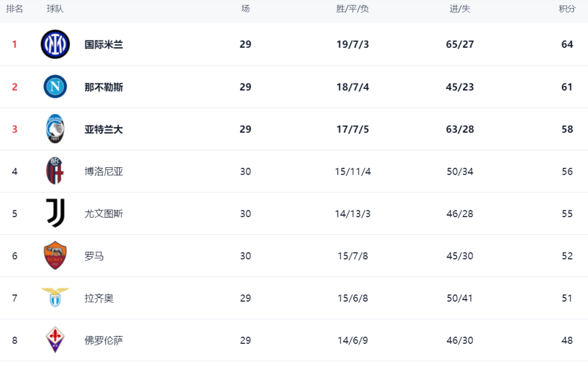Image resolution: width=588 pixels, height=366 pixels.
Task: Click Bologna's 15/11/4 record cell
Action: [x=353, y=172]
